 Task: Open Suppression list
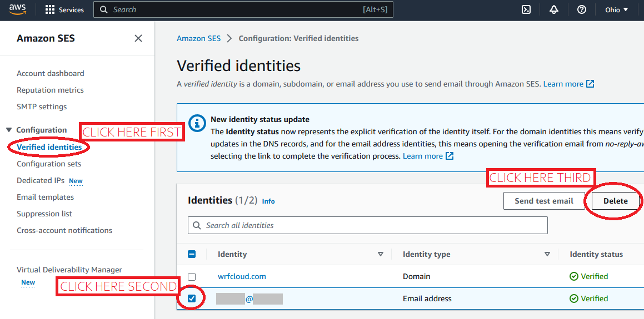pyautogui.click(x=44, y=214)
